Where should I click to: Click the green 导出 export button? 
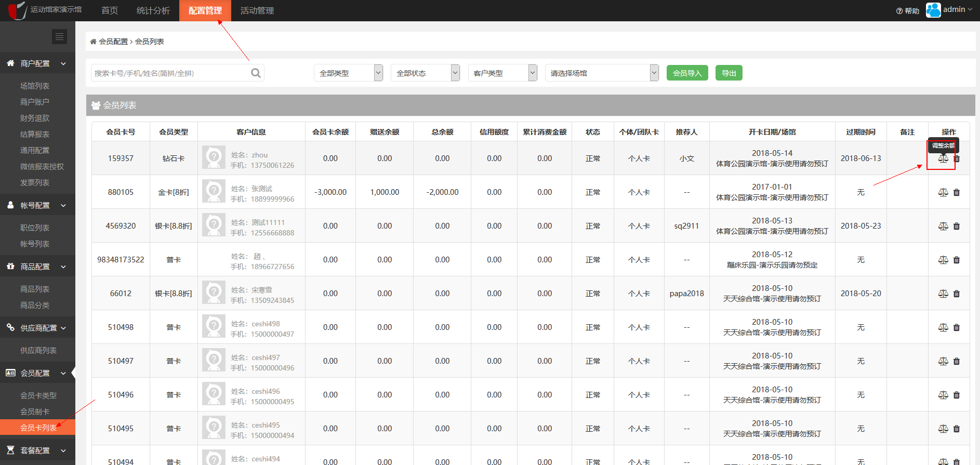[x=729, y=73]
